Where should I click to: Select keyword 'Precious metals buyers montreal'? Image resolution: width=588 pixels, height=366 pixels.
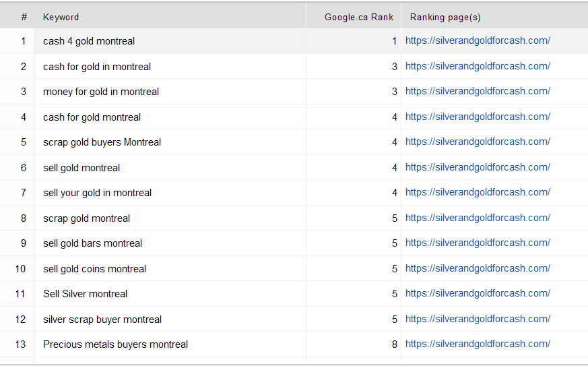[115, 344]
